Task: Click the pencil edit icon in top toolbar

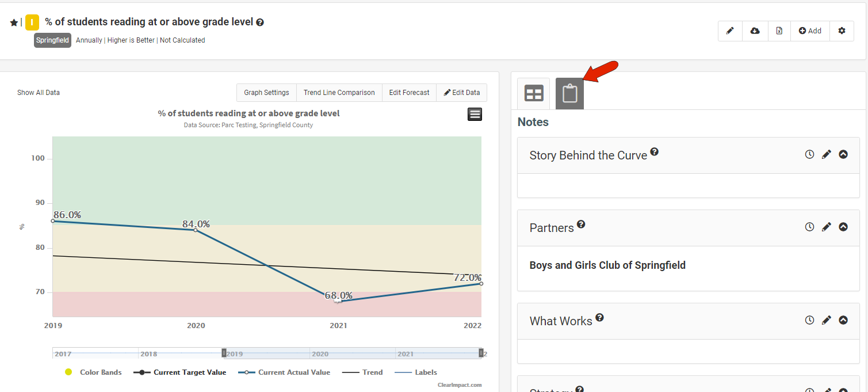Action: point(730,31)
